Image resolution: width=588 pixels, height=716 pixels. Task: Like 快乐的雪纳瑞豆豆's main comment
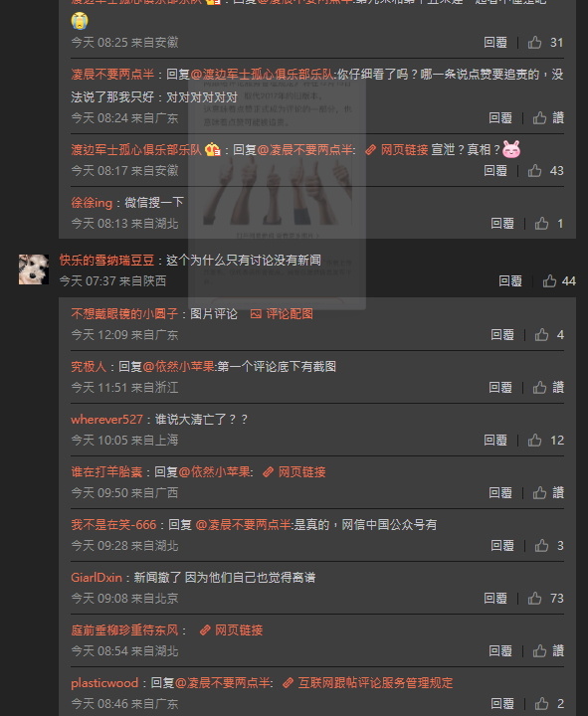[x=549, y=280]
